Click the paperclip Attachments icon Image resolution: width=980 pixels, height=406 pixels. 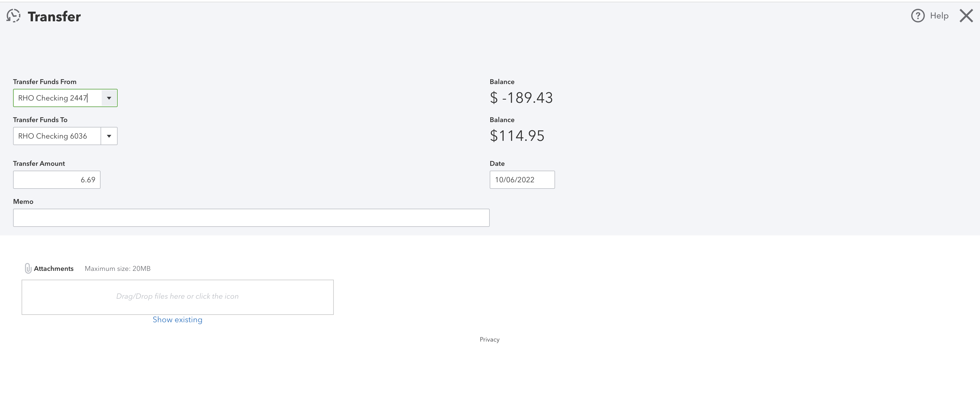coord(28,268)
